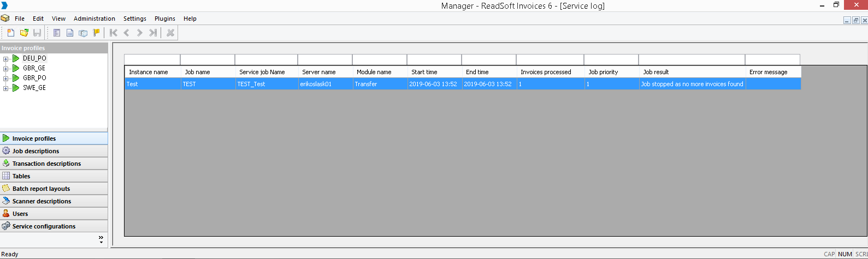Sort by Server name column header
868x259 pixels.
(325, 72)
